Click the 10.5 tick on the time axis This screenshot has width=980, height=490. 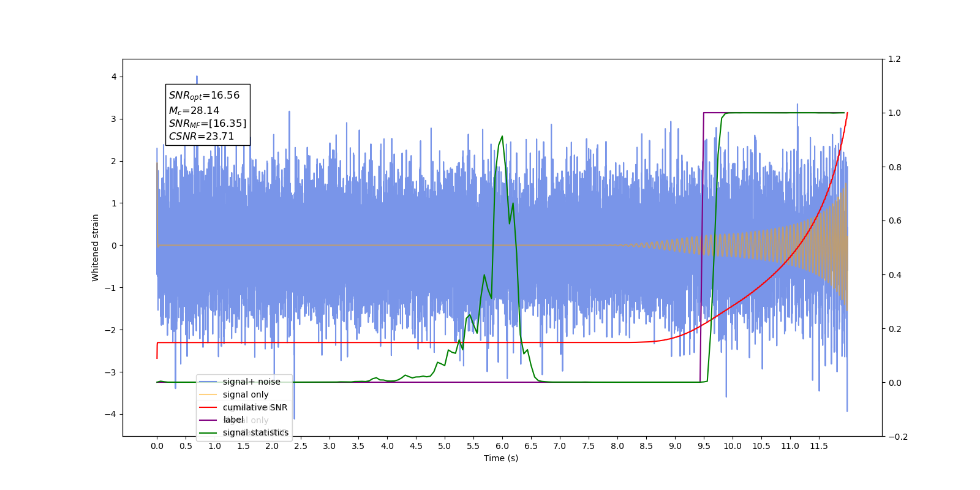point(761,446)
